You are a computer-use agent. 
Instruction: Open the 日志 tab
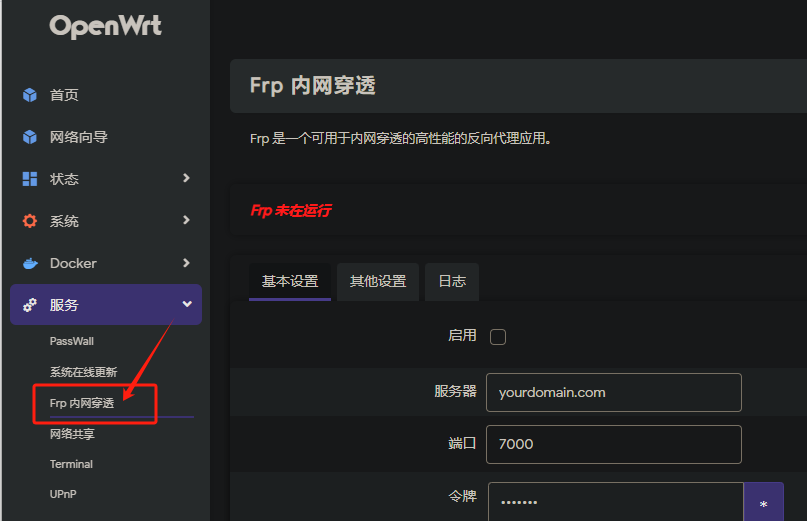[x=452, y=282]
